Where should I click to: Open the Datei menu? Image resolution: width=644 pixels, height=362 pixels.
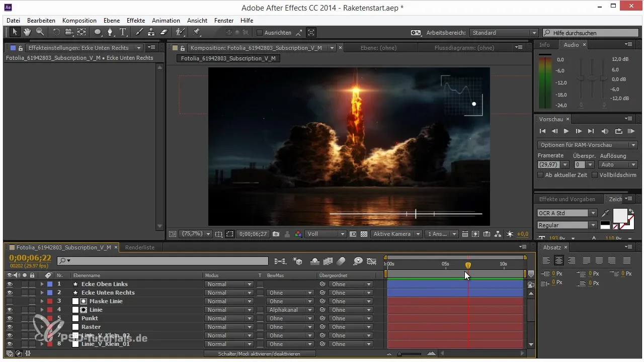[14, 21]
